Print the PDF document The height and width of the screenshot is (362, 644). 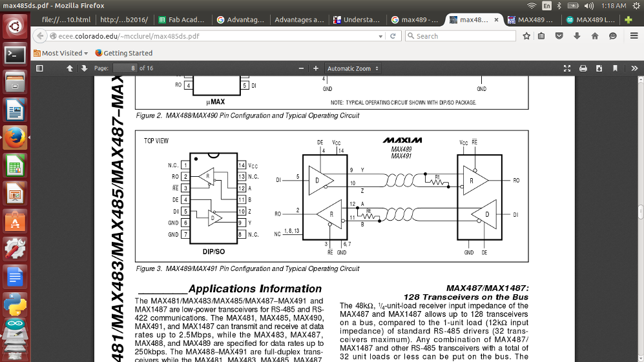583,68
